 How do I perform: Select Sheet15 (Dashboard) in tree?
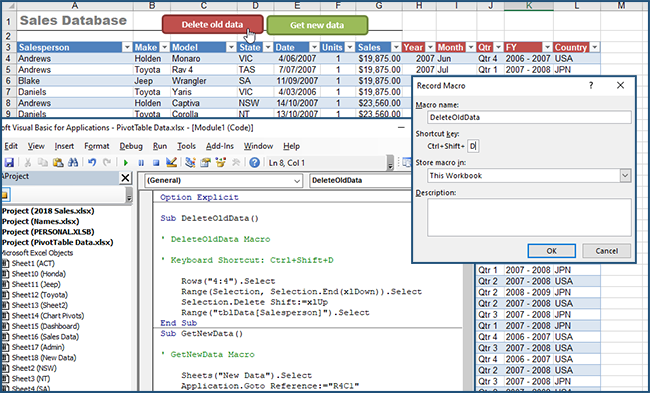pos(46,326)
